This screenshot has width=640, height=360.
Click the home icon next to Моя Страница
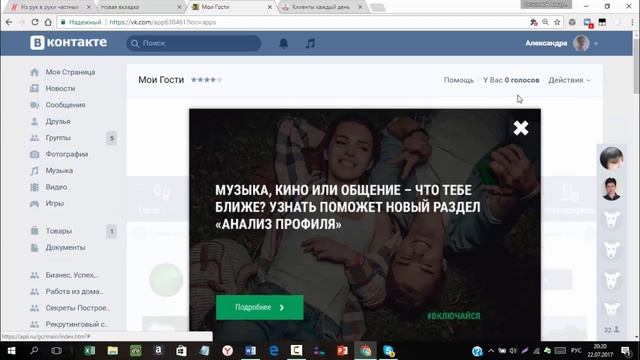click(x=34, y=72)
